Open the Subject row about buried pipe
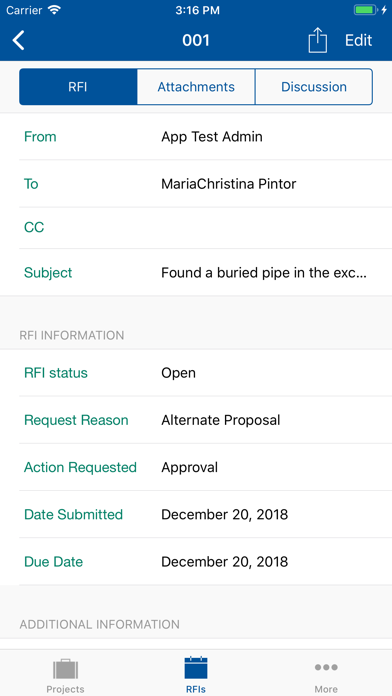This screenshot has width=392, height=696. tap(206, 273)
